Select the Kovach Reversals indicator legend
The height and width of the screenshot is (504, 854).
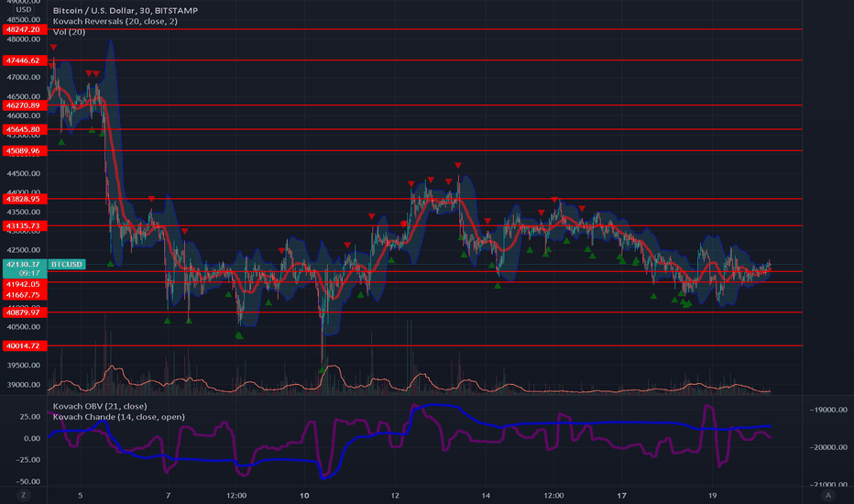[x=115, y=21]
